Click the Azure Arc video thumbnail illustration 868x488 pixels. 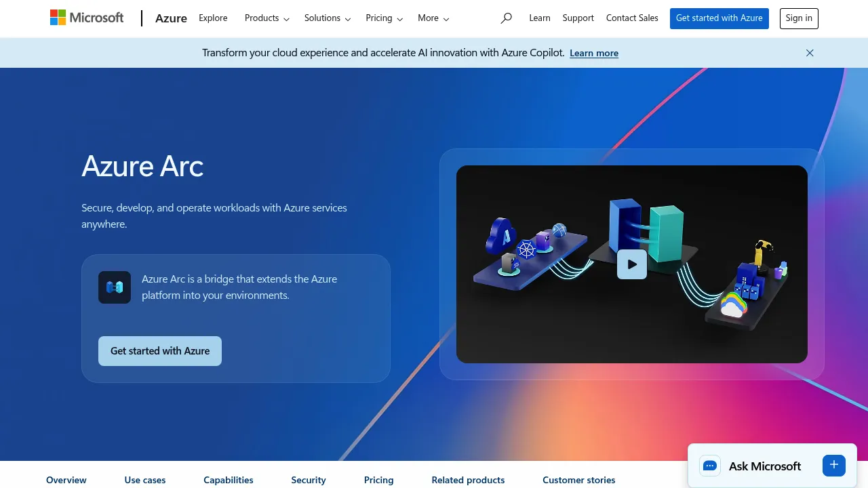pos(632,264)
